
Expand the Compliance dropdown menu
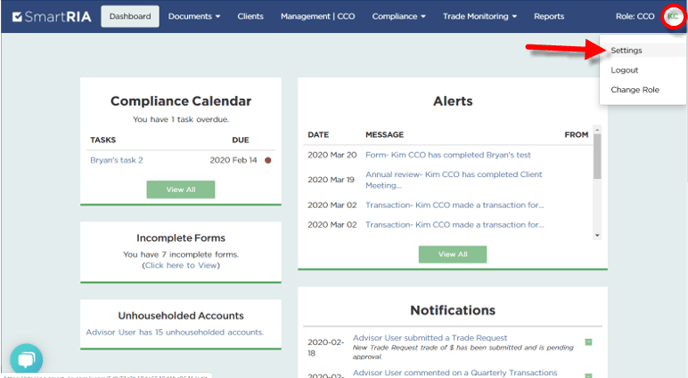tap(398, 17)
